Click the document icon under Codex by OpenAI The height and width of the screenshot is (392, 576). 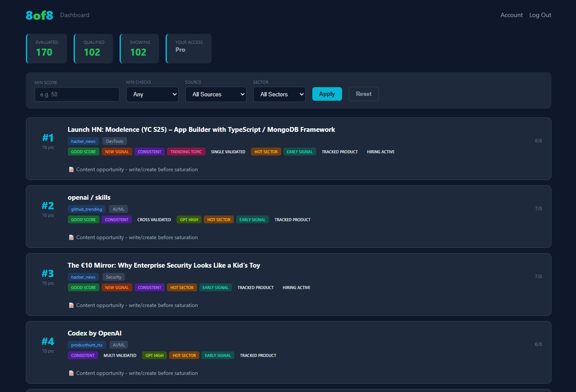tap(71, 373)
